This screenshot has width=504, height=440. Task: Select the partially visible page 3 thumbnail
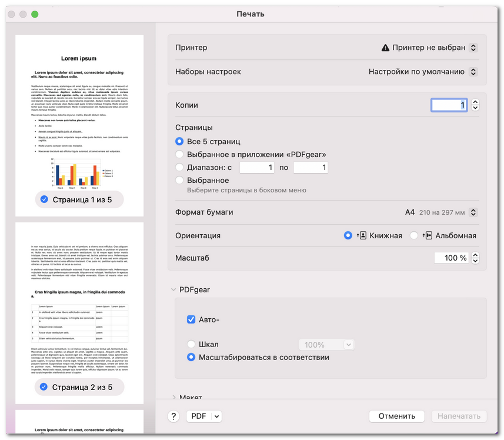point(79,421)
